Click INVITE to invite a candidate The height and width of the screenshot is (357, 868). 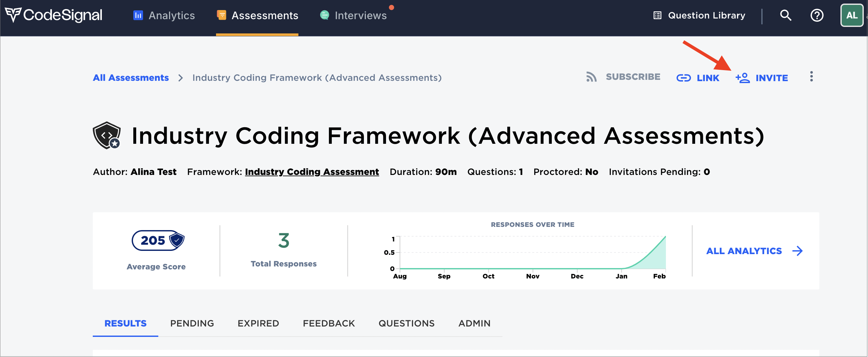pyautogui.click(x=762, y=78)
